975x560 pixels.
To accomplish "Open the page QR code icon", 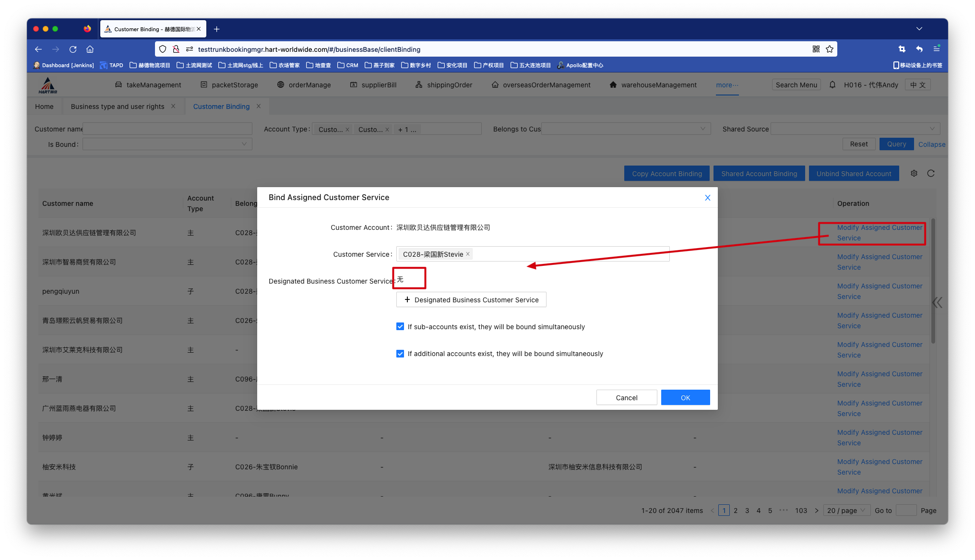I will coord(816,49).
